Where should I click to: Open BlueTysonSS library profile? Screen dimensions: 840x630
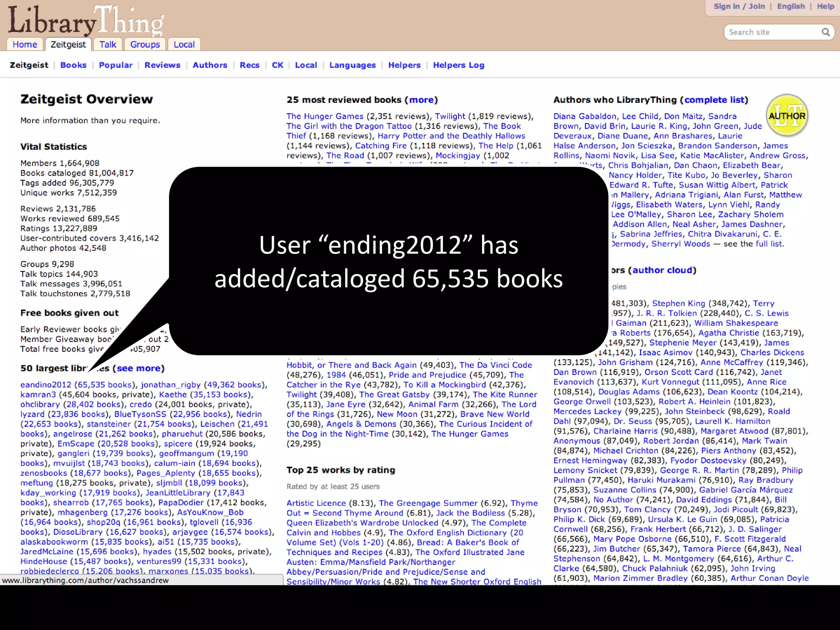point(140,414)
